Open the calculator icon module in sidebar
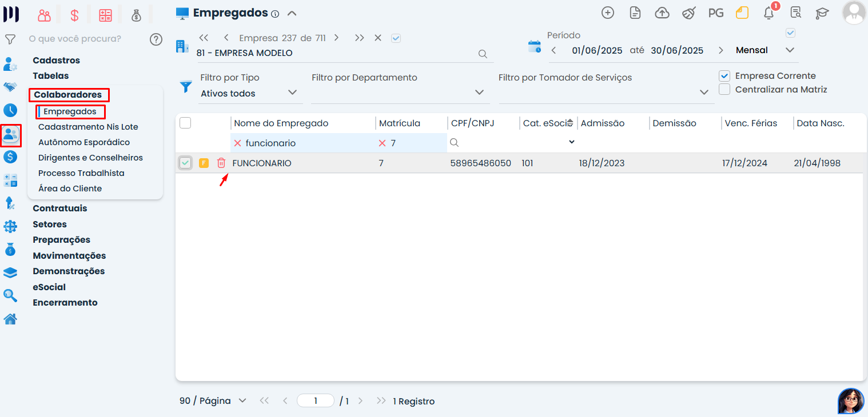 [10, 180]
